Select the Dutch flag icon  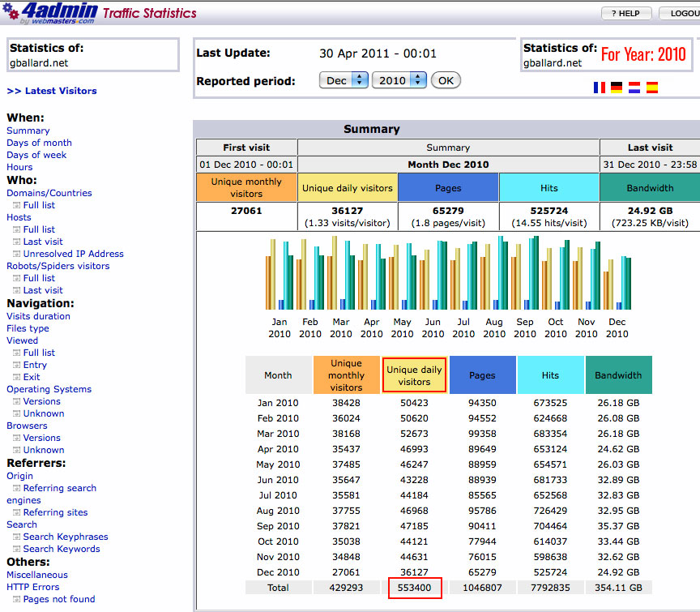tap(634, 88)
